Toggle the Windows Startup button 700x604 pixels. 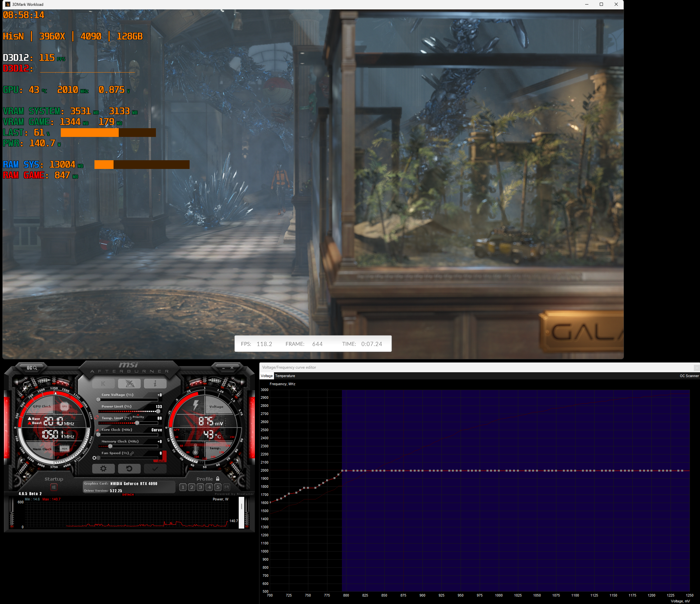54,487
